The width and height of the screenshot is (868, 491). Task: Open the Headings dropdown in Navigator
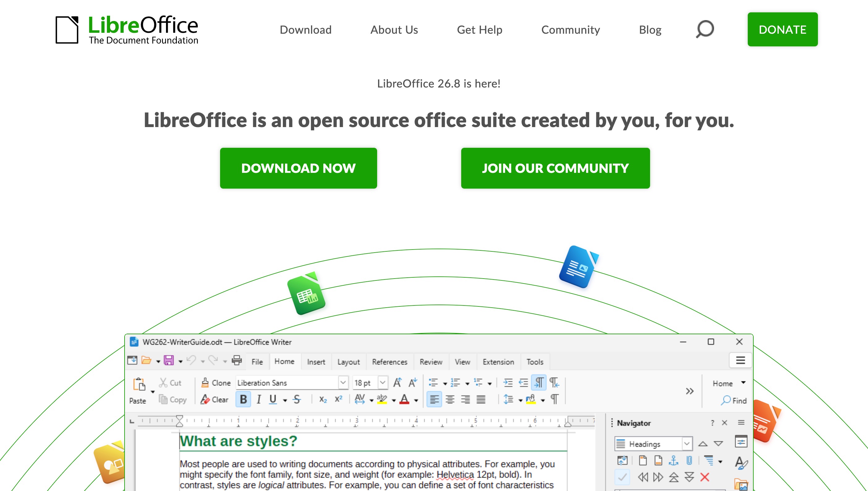(687, 444)
